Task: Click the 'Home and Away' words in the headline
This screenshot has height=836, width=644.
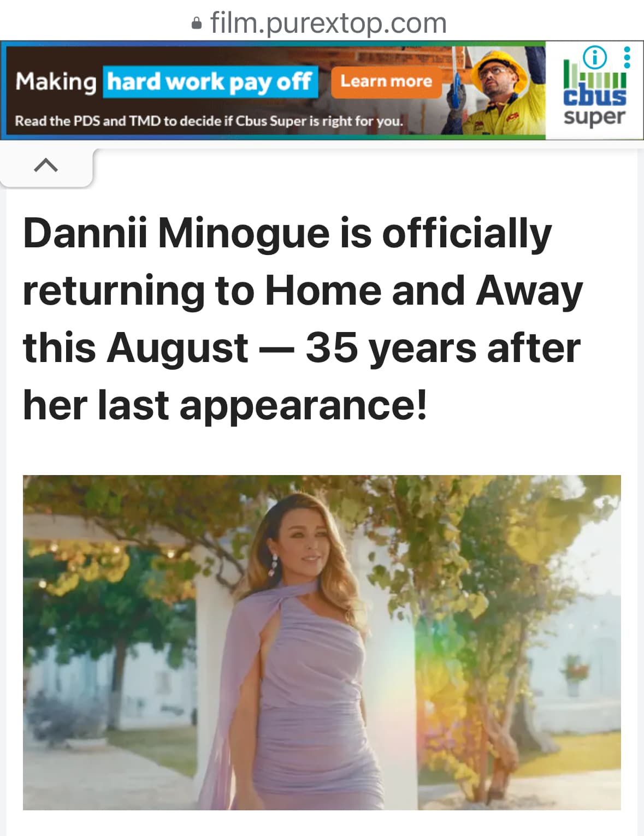Action: pos(424,290)
